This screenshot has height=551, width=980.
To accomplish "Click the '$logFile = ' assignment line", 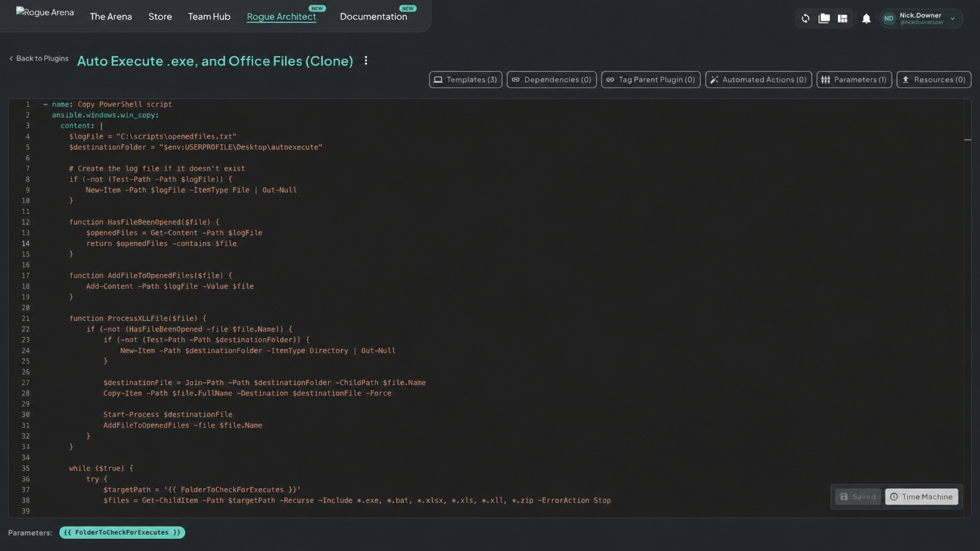I will 153,137.
